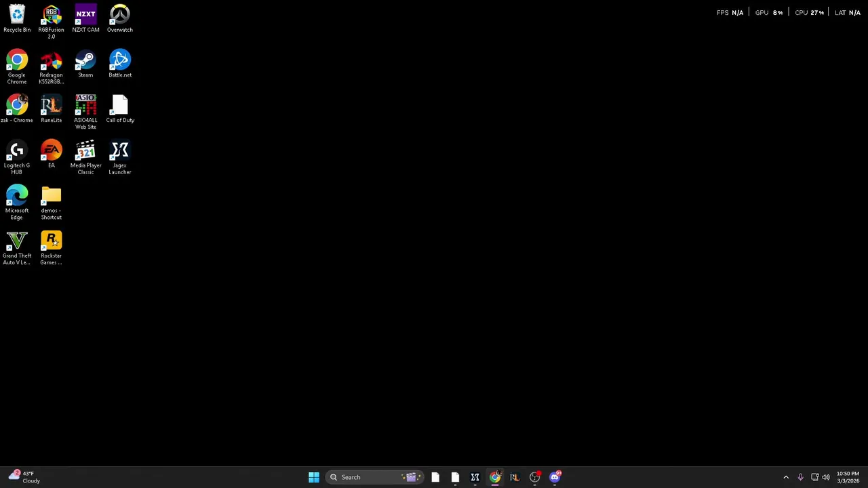
Task: Select the Logitech G HUB icon
Action: pos(17,157)
